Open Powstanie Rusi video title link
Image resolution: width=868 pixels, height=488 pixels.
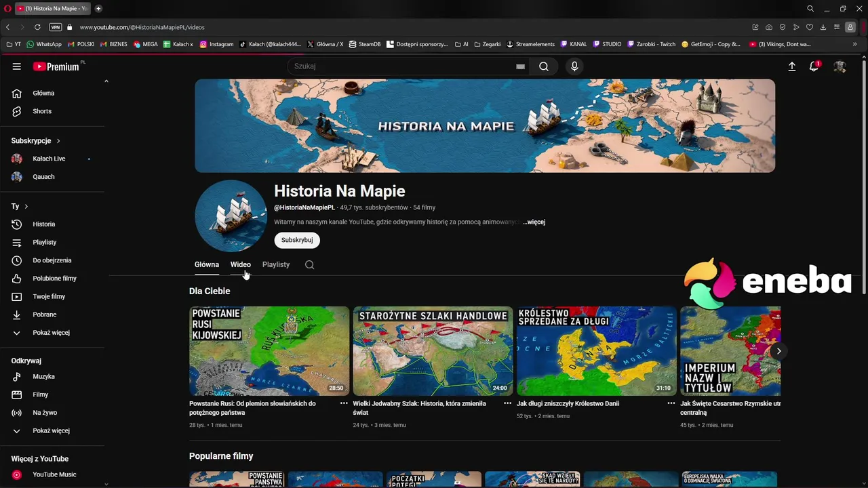(252, 408)
